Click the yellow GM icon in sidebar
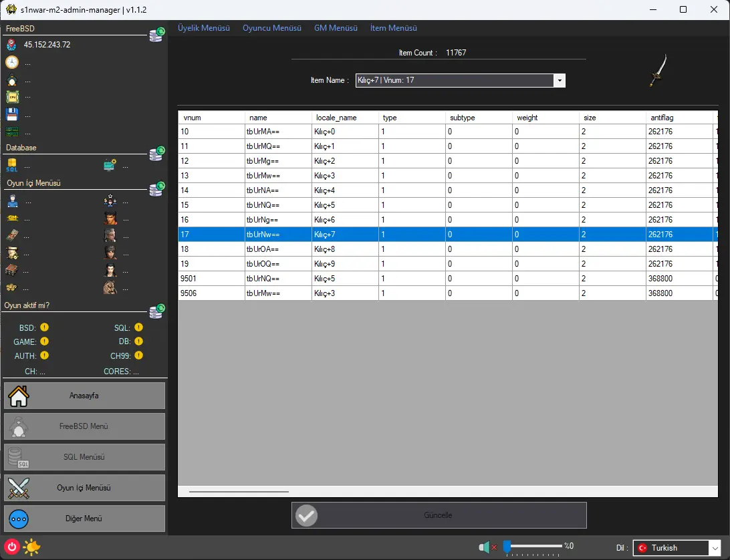The image size is (730, 560). click(12, 218)
